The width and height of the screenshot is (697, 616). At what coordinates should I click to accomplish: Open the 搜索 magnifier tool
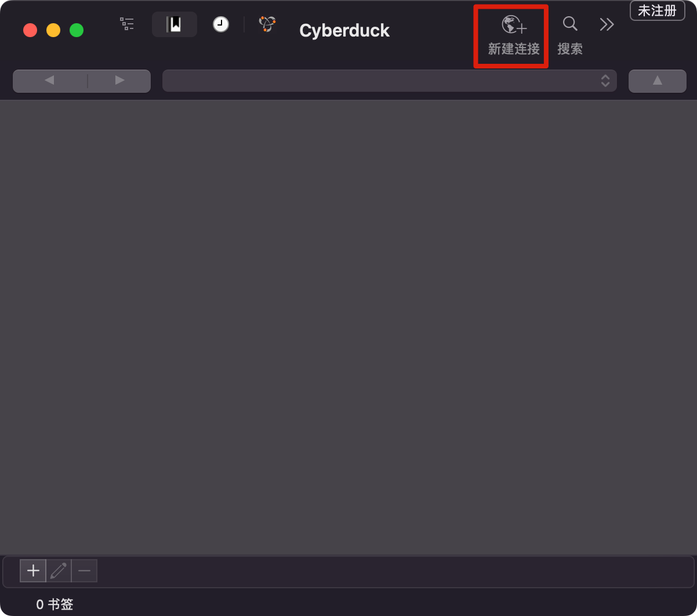coord(570,24)
